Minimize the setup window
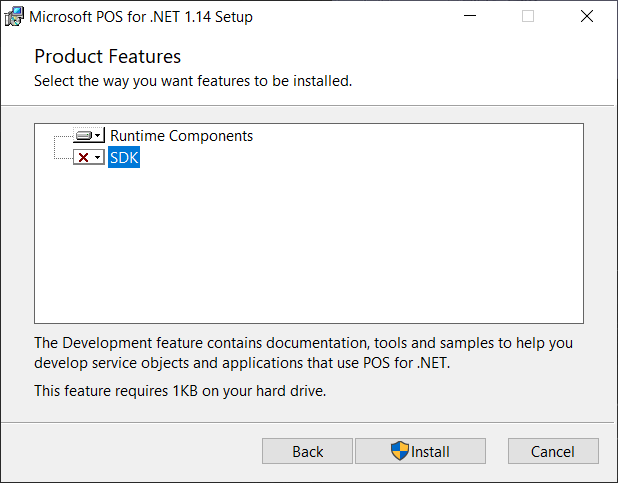 (x=470, y=16)
